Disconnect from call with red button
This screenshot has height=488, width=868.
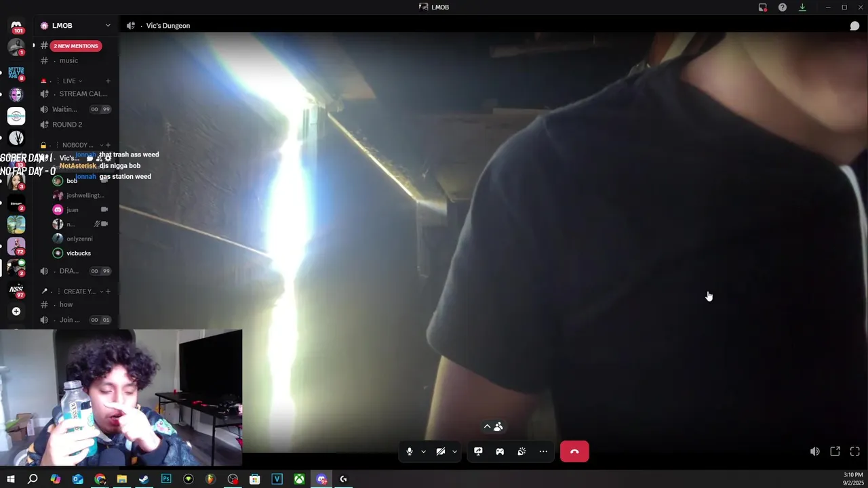[x=574, y=451]
